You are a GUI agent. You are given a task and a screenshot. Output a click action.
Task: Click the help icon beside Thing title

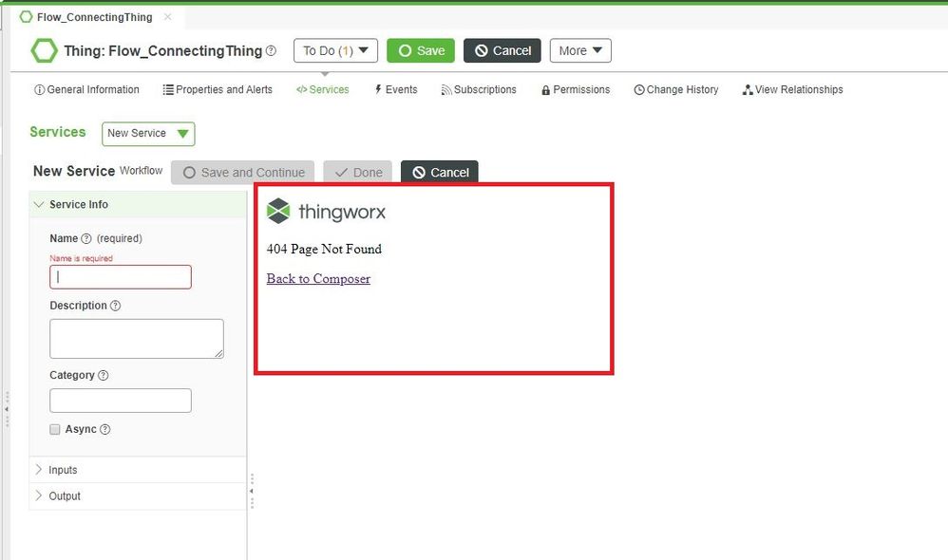(x=271, y=50)
